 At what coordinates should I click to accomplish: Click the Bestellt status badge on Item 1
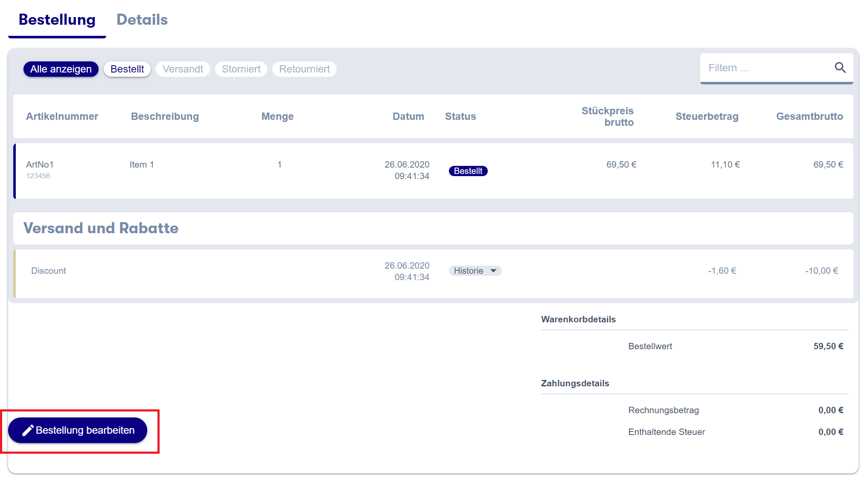click(468, 171)
